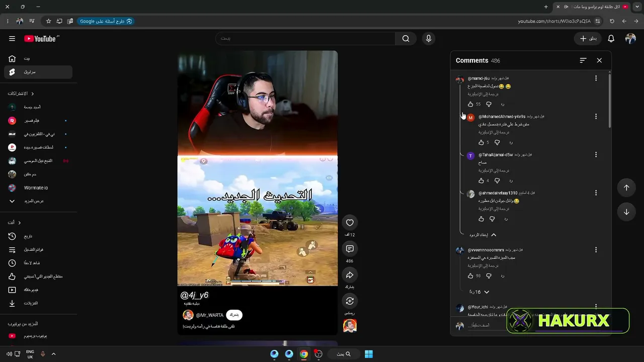Open the YouTube account avatar menu
Viewport: 644px width, 362px height.
coord(630,39)
